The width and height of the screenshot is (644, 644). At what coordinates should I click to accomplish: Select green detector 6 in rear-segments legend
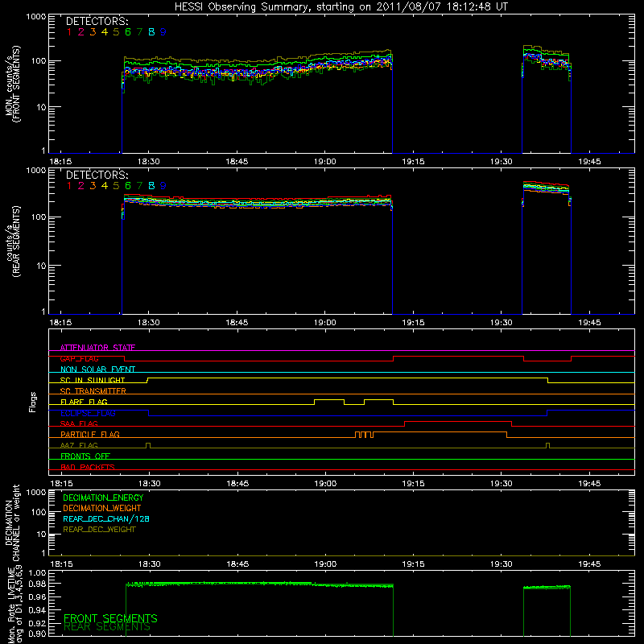coord(128,186)
